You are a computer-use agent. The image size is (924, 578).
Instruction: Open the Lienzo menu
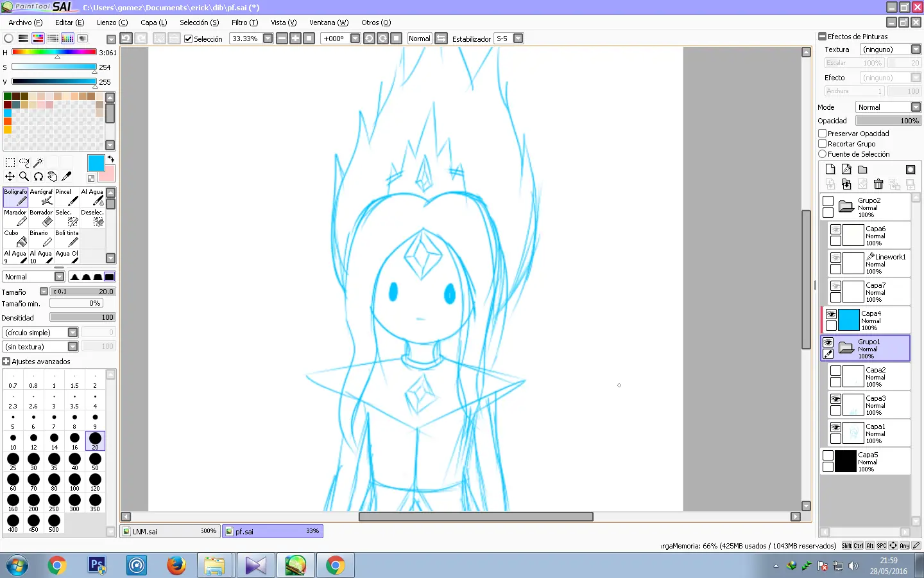tap(112, 22)
